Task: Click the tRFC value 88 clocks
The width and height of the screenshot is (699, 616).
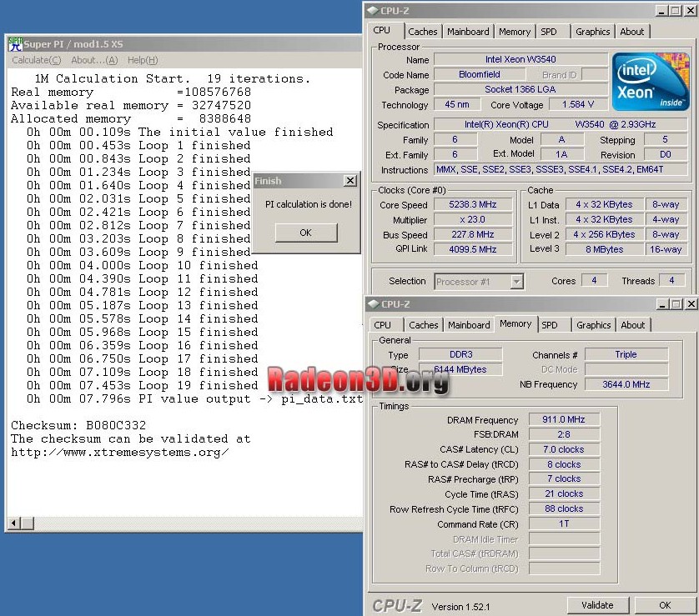Action: 564,508
